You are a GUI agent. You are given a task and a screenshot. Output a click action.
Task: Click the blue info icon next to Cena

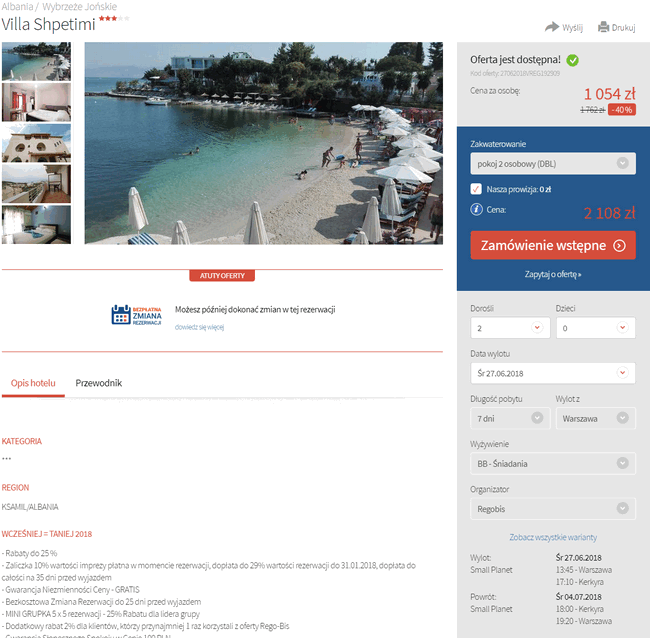pos(476,209)
